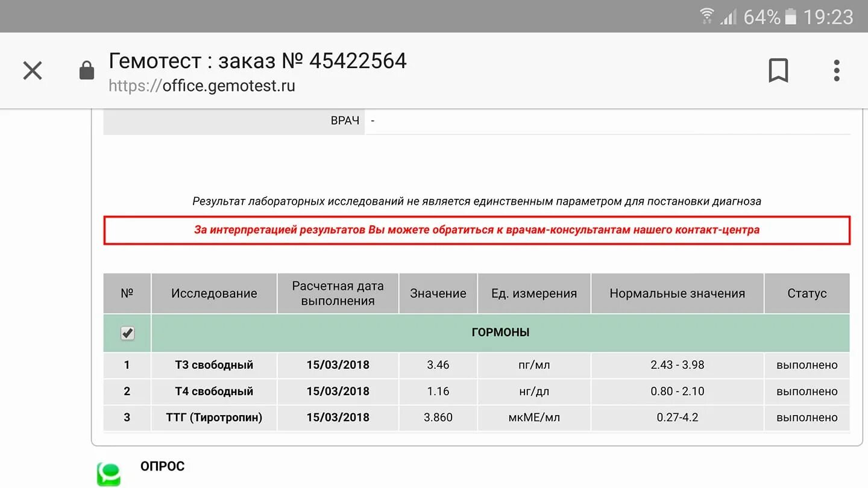Click the value 3.46
The width and height of the screenshot is (868, 488).
438,365
